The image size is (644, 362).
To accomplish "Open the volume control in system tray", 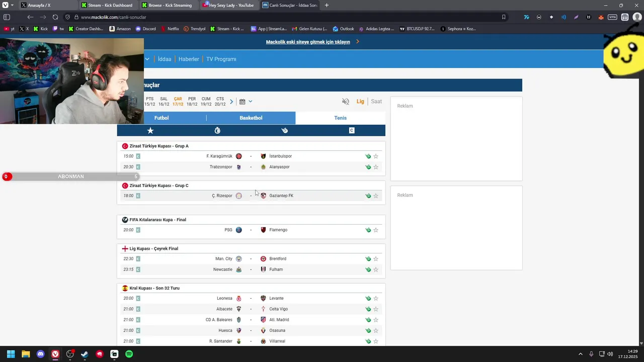I will coord(610,354).
